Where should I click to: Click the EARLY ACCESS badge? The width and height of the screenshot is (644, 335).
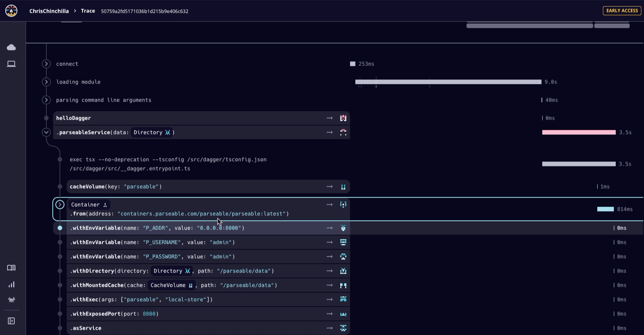click(622, 11)
